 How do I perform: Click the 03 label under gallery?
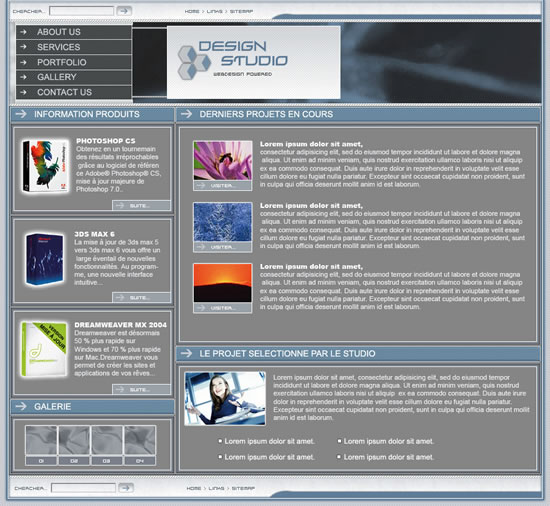click(107, 461)
